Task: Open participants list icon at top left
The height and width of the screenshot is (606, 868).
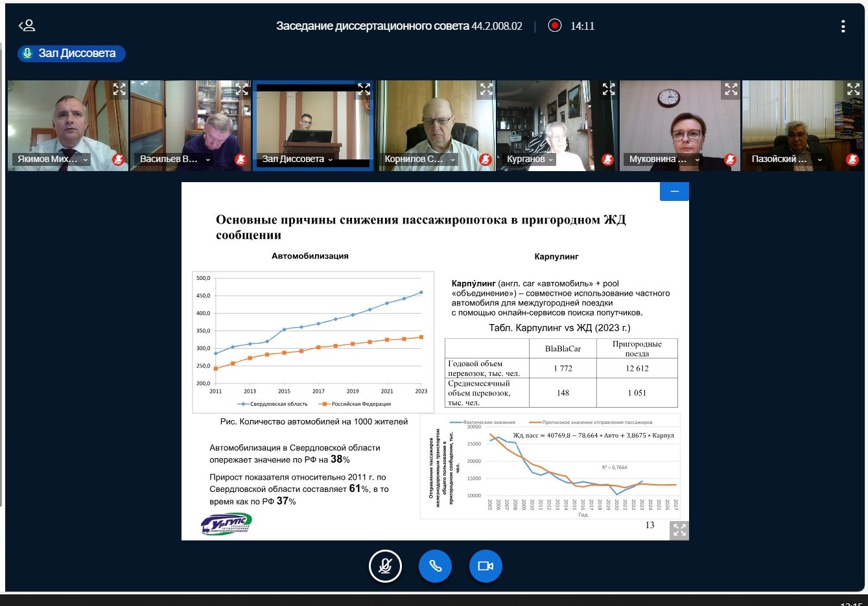Action: [27, 26]
